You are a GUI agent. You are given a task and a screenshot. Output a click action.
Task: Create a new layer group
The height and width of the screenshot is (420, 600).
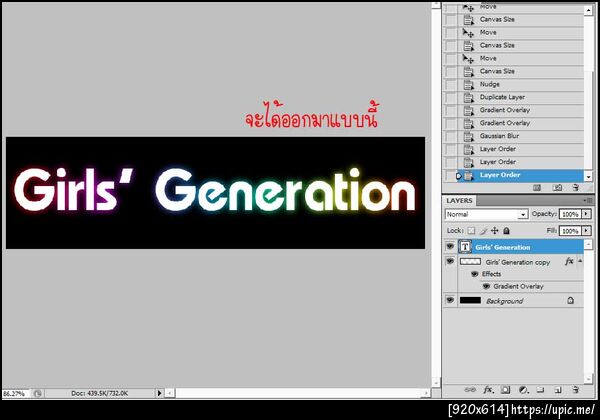[x=540, y=390]
